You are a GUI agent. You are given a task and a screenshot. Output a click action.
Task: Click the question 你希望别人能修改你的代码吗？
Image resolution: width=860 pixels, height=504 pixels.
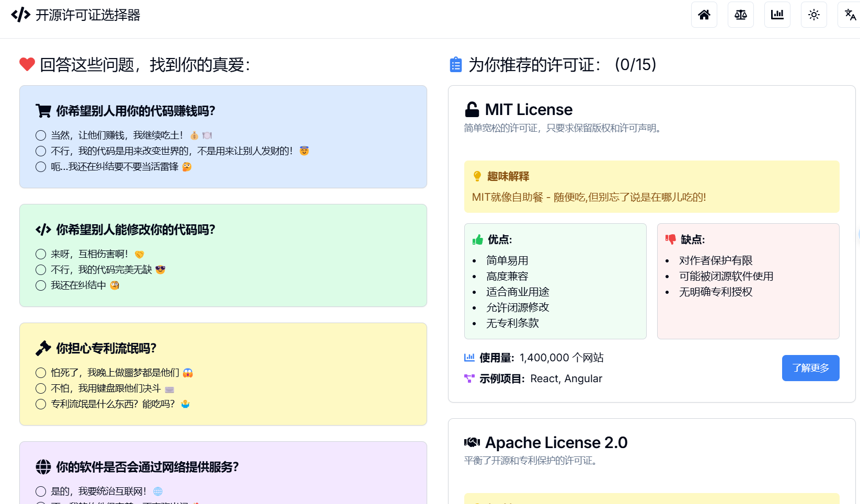point(136,230)
